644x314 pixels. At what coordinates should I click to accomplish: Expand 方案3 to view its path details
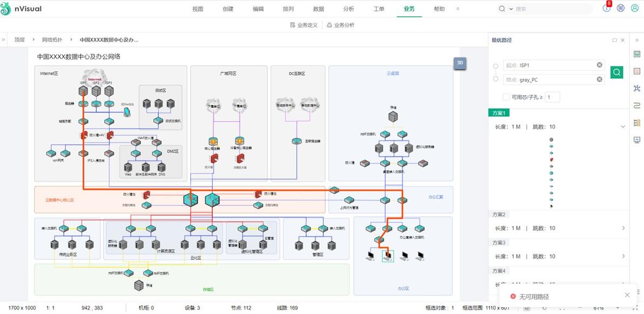623,256
